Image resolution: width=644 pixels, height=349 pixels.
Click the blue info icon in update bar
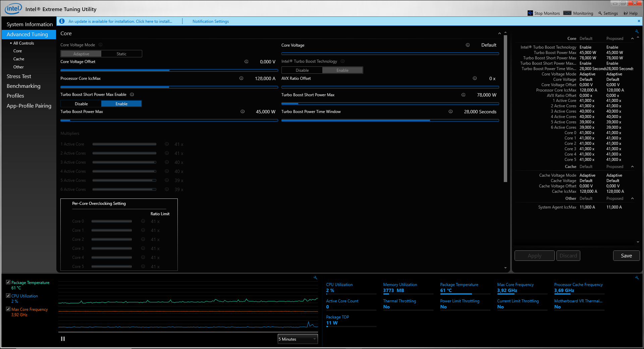62,21
